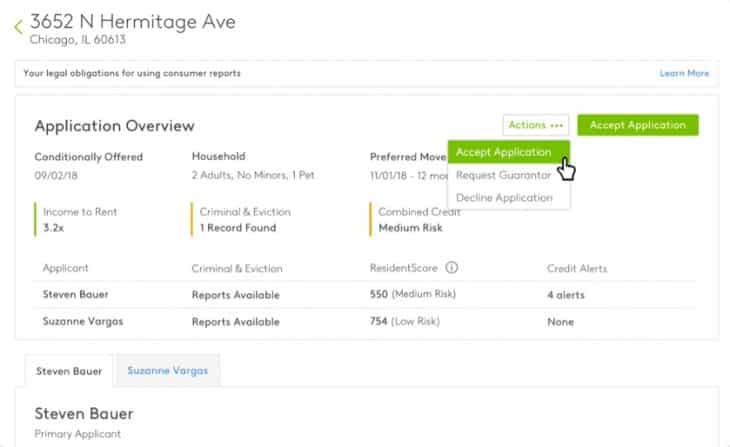
Task: Click the 3.2x Income to Rent value
Action: pyautogui.click(x=52, y=227)
